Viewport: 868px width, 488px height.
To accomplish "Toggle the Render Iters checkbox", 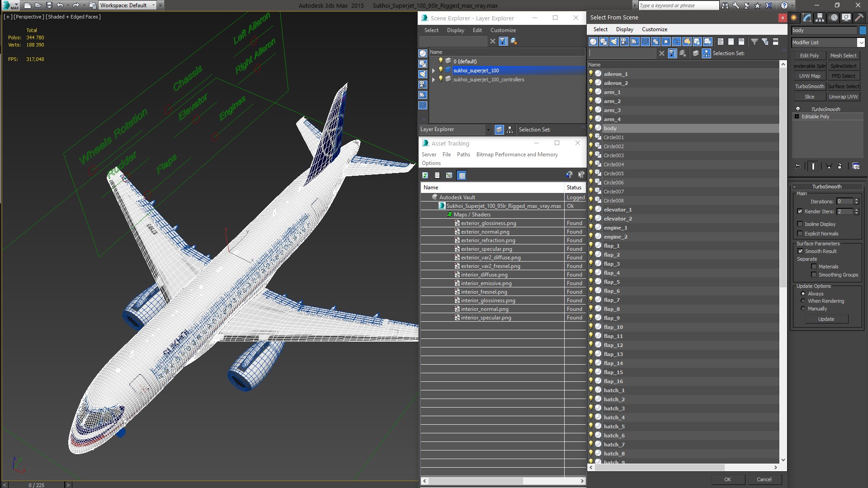I will (x=800, y=211).
